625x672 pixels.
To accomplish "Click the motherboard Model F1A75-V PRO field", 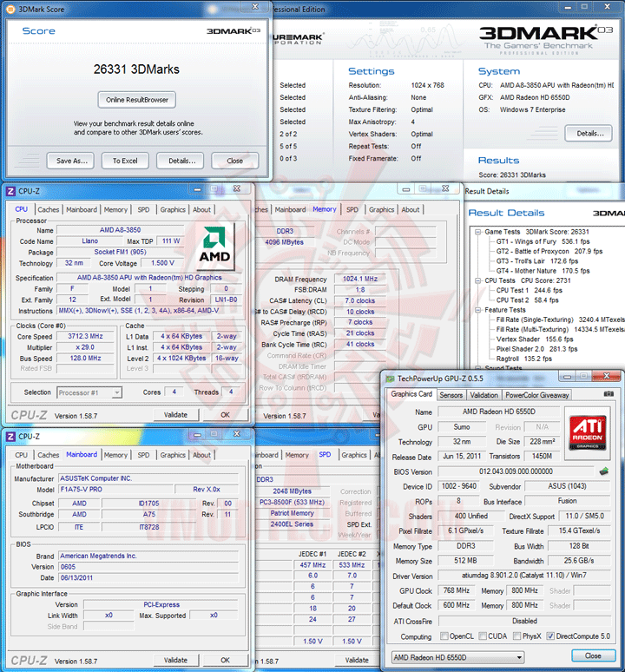I will pos(115,490).
